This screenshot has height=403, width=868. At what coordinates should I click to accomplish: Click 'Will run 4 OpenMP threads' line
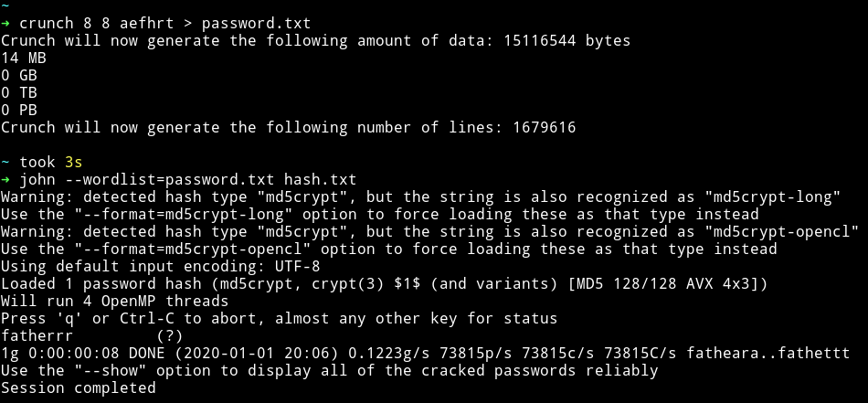114,302
